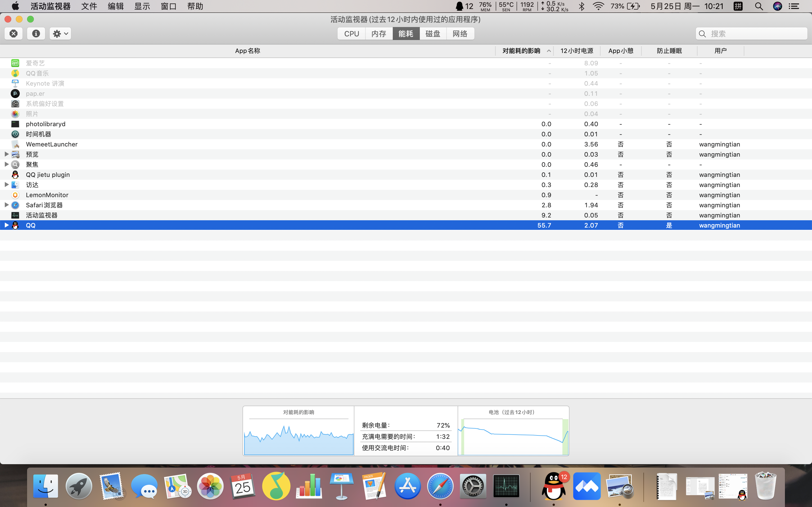This screenshot has width=812, height=507.
Task: Switch to the 内存 tab
Action: point(379,34)
